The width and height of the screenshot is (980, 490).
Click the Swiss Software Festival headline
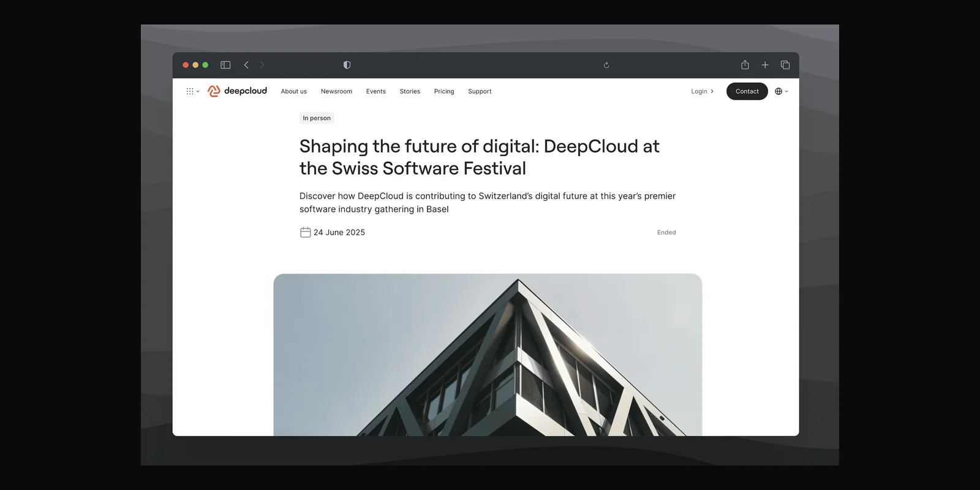coord(480,157)
